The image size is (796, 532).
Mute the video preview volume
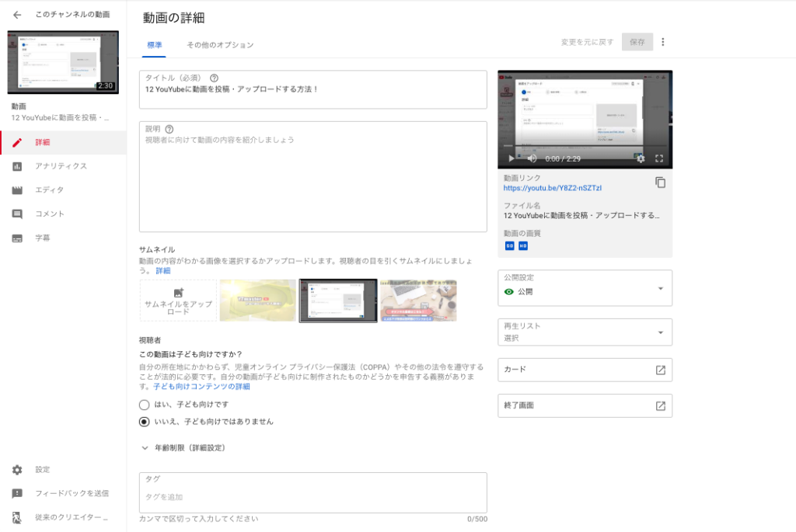(532, 158)
